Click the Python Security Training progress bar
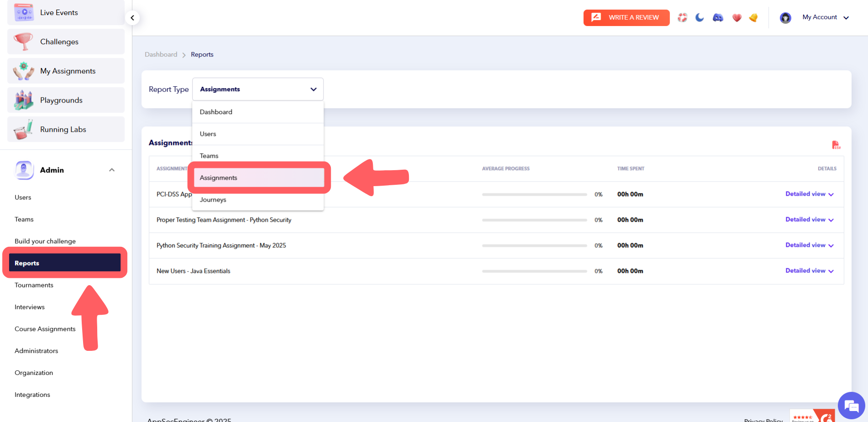 click(x=534, y=245)
